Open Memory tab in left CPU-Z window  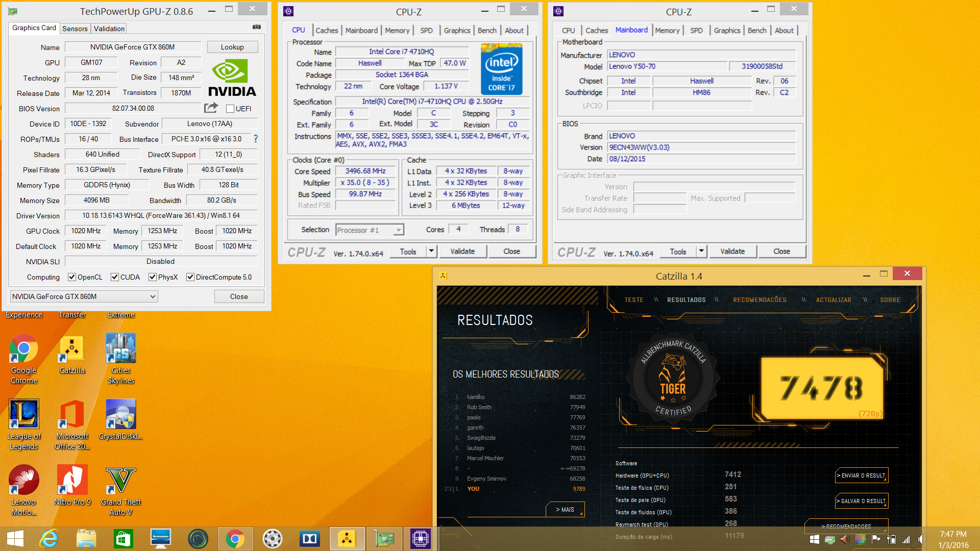click(x=397, y=30)
